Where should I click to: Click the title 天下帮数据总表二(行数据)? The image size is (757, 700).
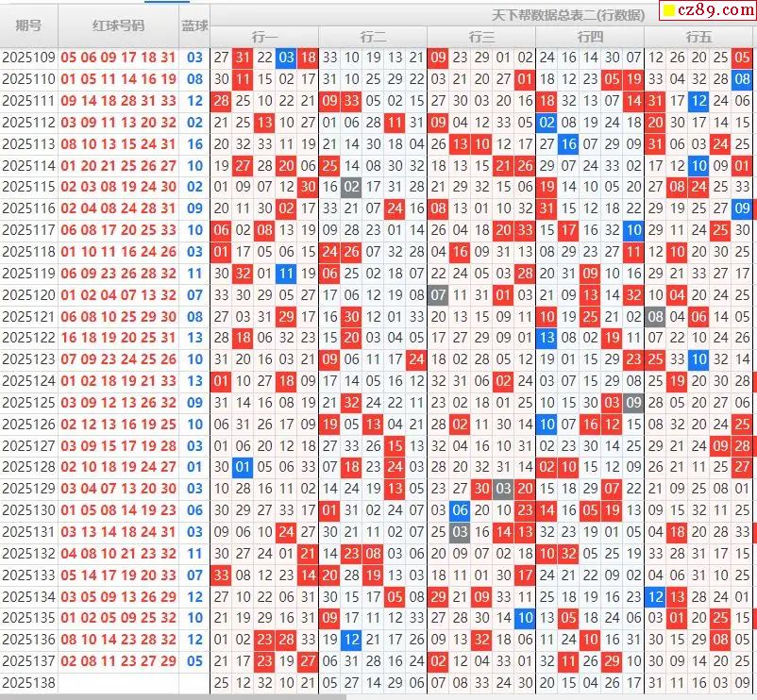click(568, 15)
